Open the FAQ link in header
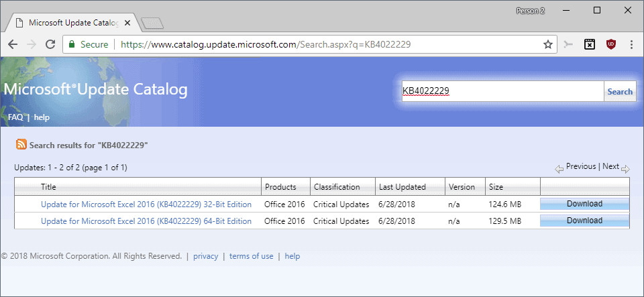This screenshot has width=644, height=297. point(15,117)
